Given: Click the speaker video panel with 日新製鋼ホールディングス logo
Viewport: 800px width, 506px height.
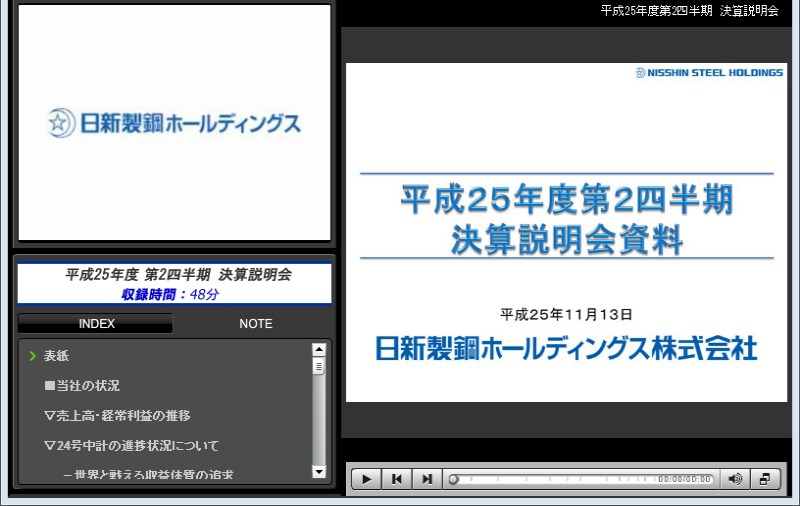Looking at the screenshot, I should (174, 122).
